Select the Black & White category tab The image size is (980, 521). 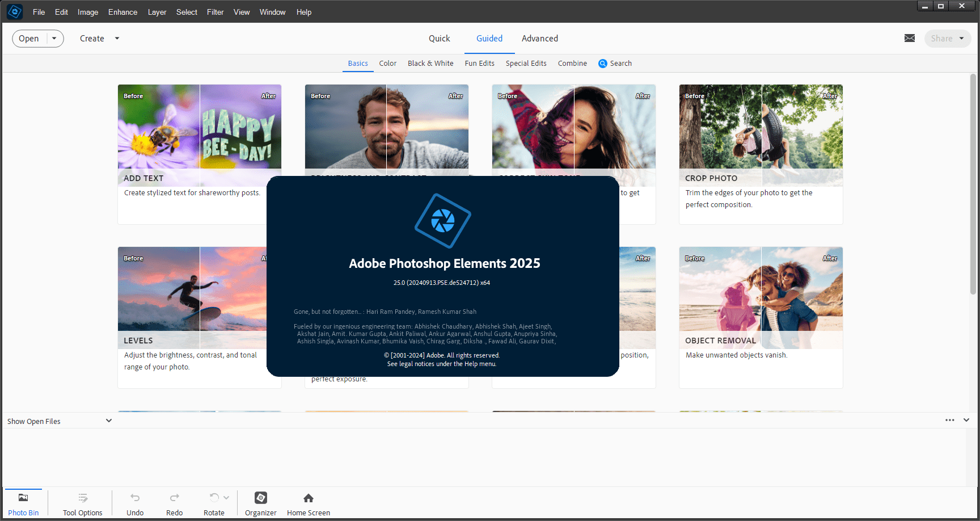click(x=430, y=64)
